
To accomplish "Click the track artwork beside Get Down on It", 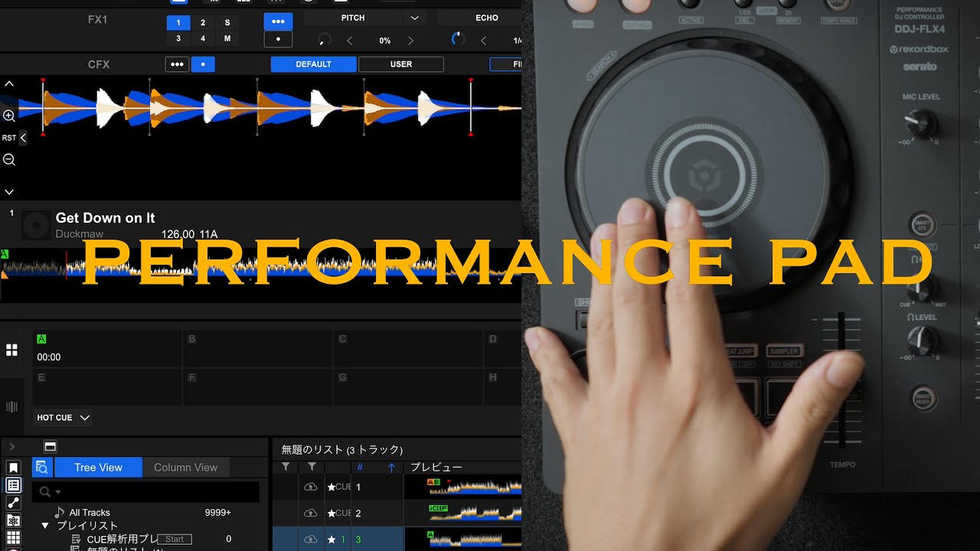I will pos(36,226).
